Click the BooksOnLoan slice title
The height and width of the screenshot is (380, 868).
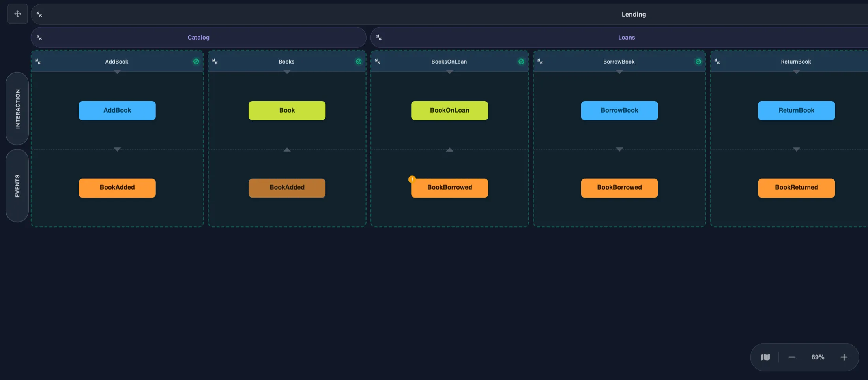[449, 62]
